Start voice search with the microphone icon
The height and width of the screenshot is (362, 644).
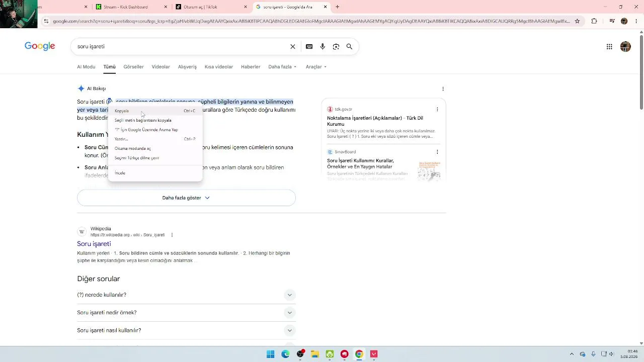pos(323,47)
